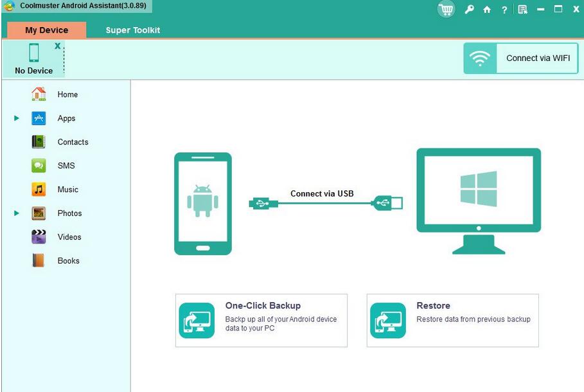Click the One-Click Backup icon
This screenshot has height=392, width=584.
pos(197,321)
